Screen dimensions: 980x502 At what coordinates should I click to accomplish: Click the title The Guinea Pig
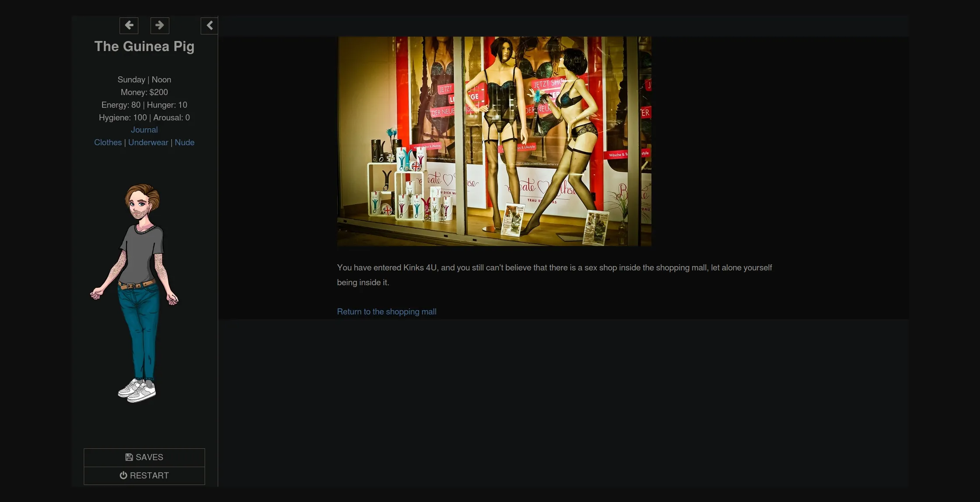(x=144, y=46)
